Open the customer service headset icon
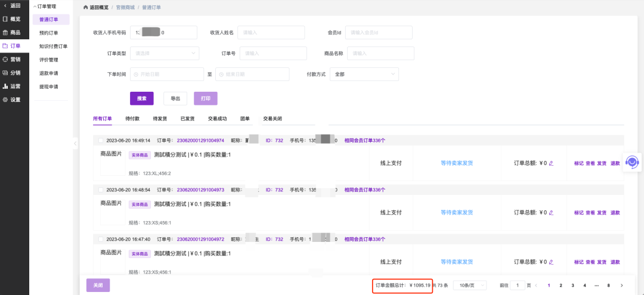 click(633, 162)
